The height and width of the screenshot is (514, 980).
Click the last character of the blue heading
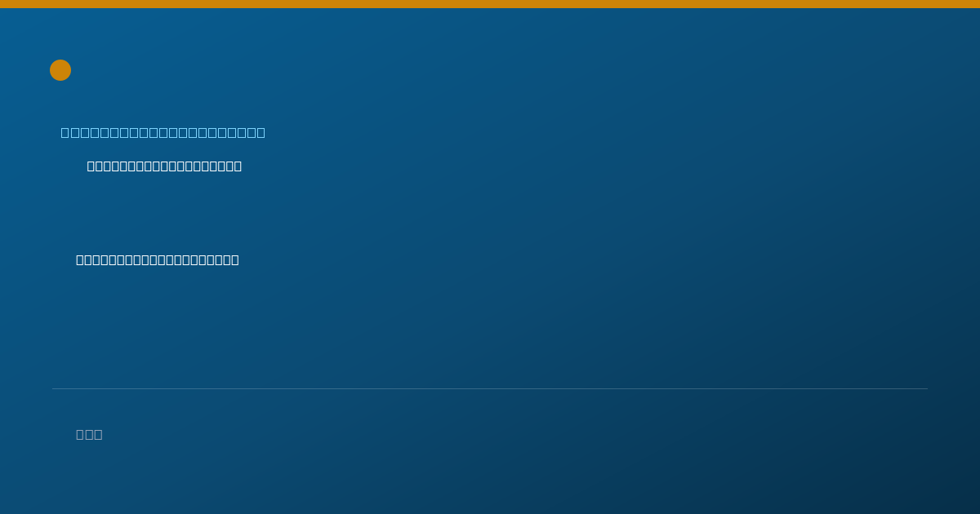pyautogui.click(x=261, y=132)
